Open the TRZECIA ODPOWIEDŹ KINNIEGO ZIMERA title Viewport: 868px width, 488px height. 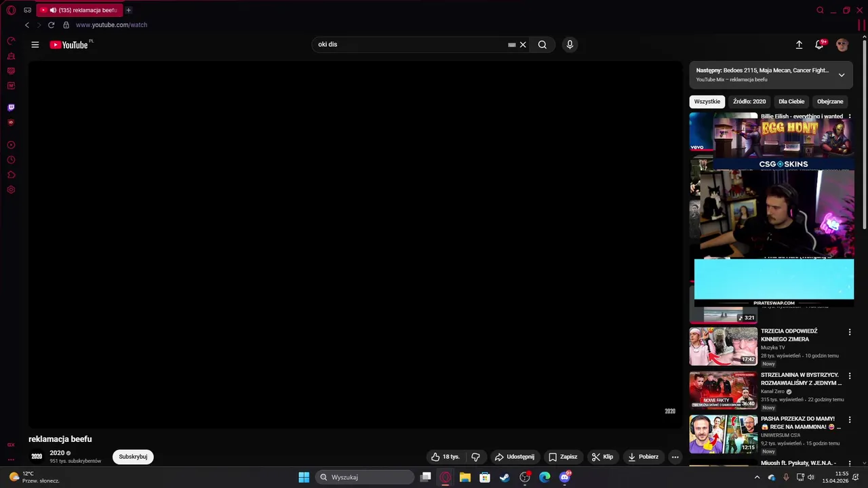coord(789,335)
